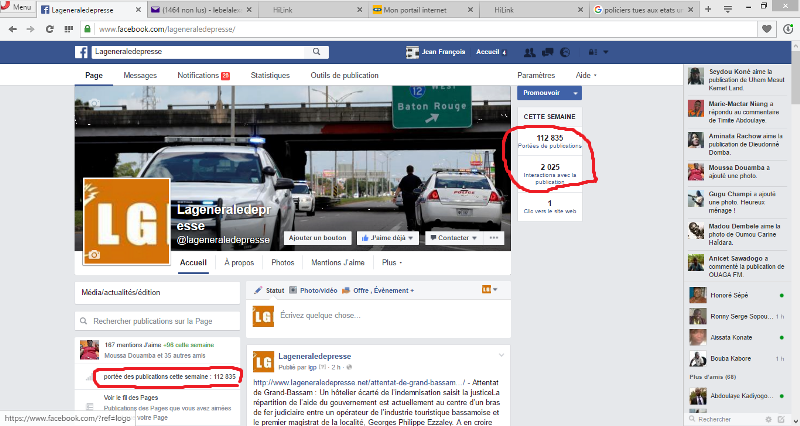Switch to the Statistiques tab
Viewport: 800px width, 426px height.
click(269, 75)
